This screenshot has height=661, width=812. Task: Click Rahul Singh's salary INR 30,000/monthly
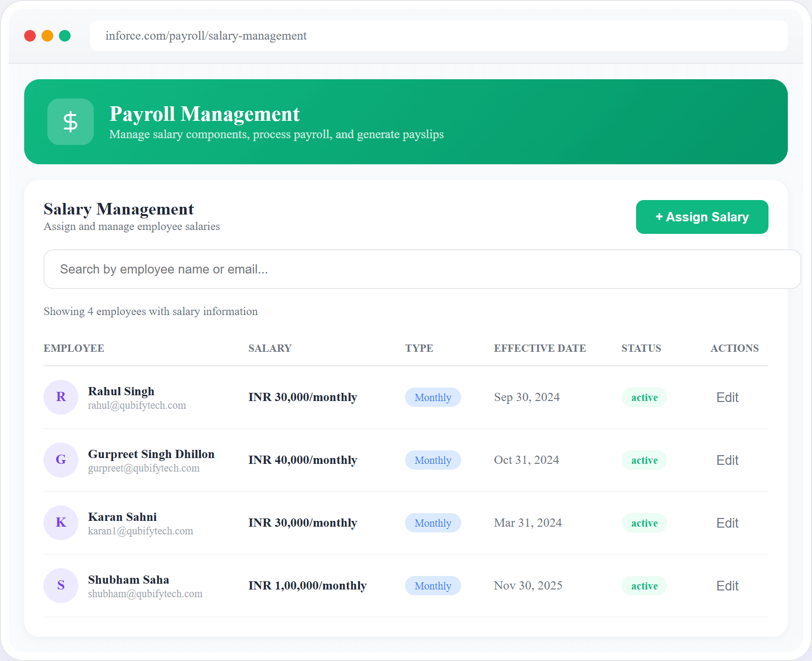[x=303, y=397]
